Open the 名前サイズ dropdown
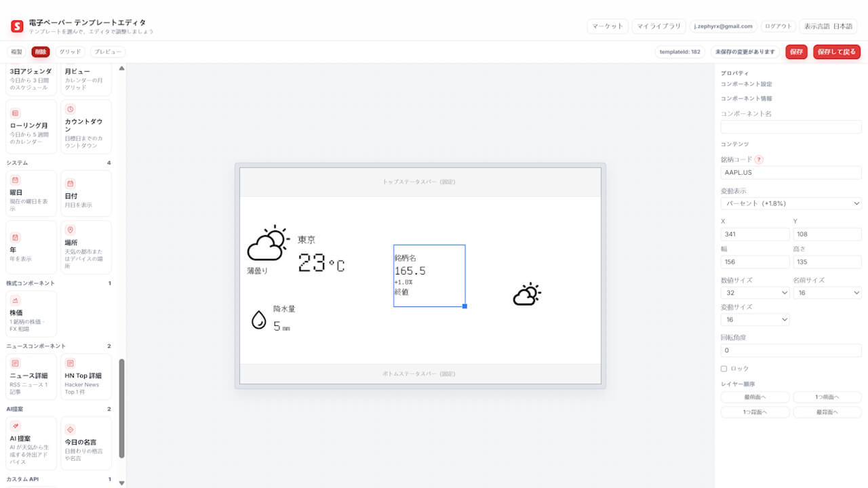 coord(827,293)
